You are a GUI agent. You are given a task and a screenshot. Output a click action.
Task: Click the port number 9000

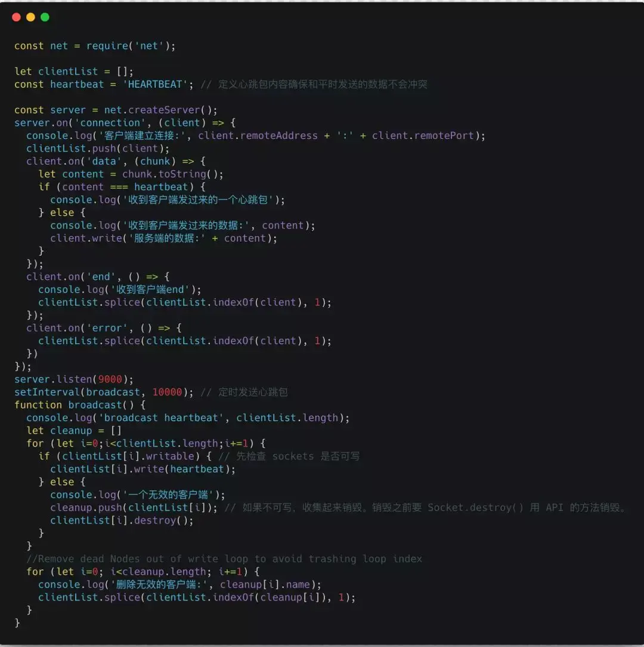coord(110,379)
